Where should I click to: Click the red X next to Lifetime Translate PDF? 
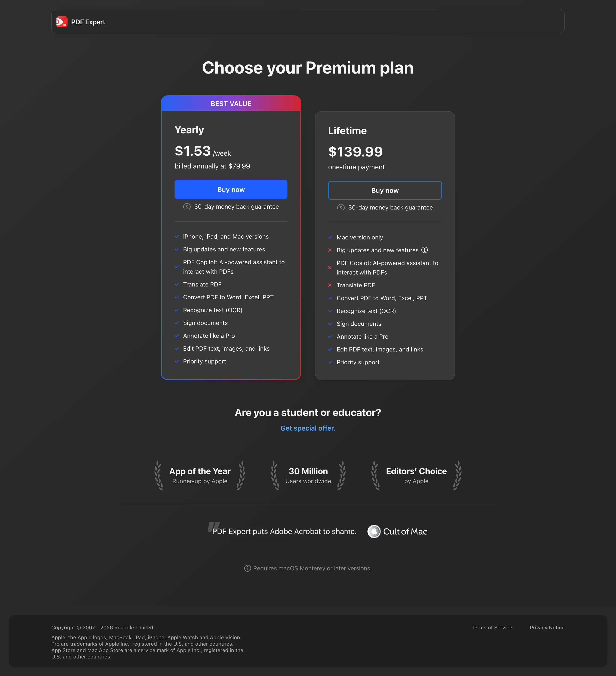click(x=330, y=285)
